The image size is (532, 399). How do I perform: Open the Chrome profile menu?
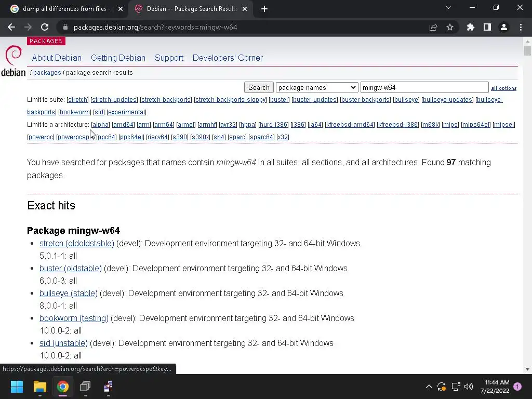click(x=504, y=27)
